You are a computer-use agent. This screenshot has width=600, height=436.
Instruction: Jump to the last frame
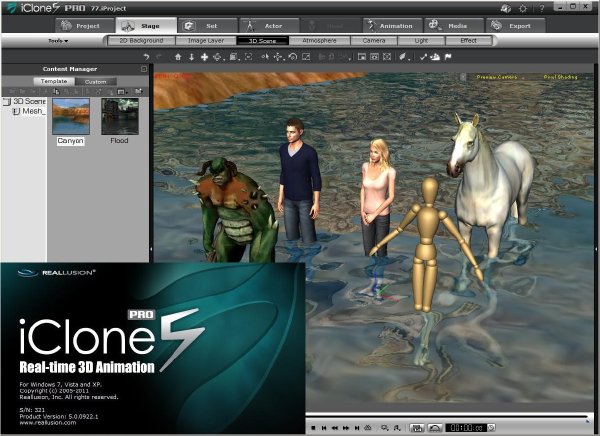click(357, 428)
